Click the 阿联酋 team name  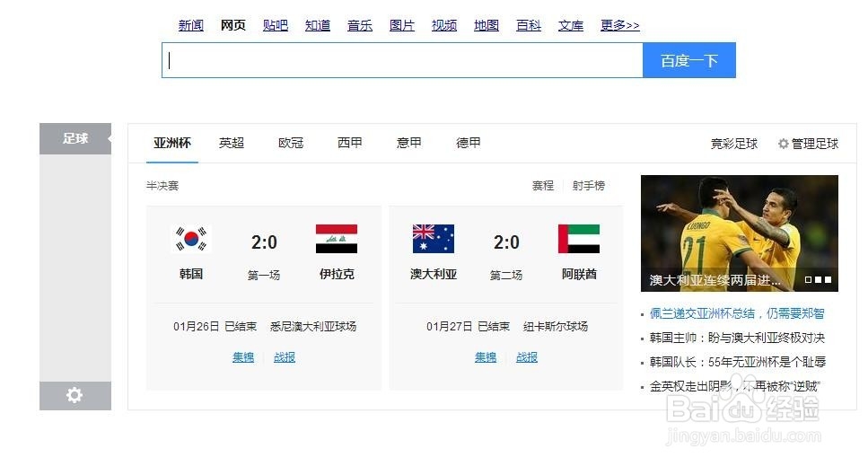[x=579, y=274]
